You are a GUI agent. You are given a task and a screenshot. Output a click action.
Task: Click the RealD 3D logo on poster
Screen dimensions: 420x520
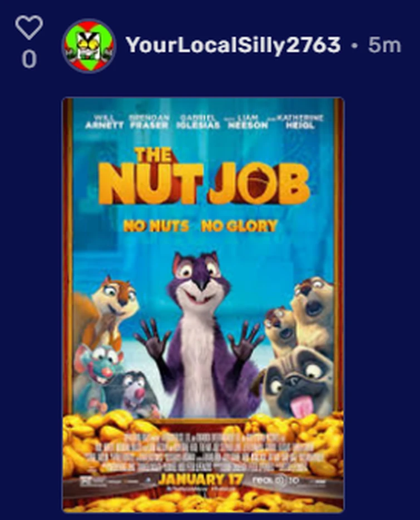[275, 480]
